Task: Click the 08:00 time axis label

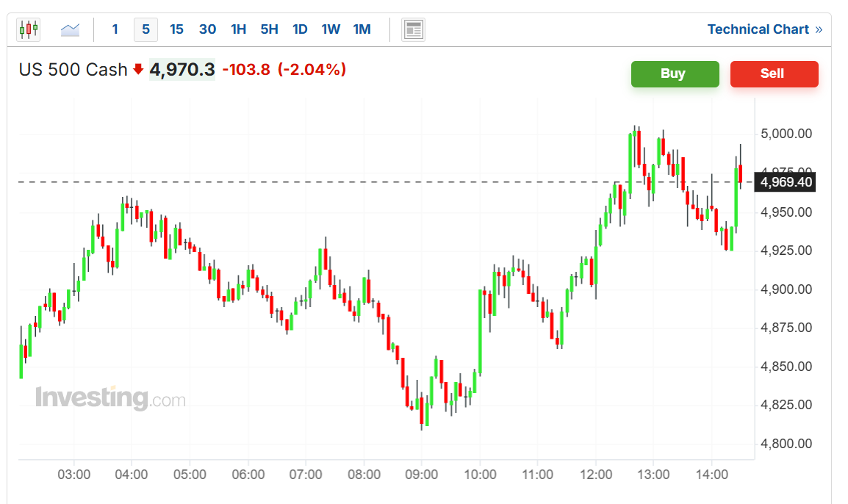Action: pyautogui.click(x=364, y=475)
